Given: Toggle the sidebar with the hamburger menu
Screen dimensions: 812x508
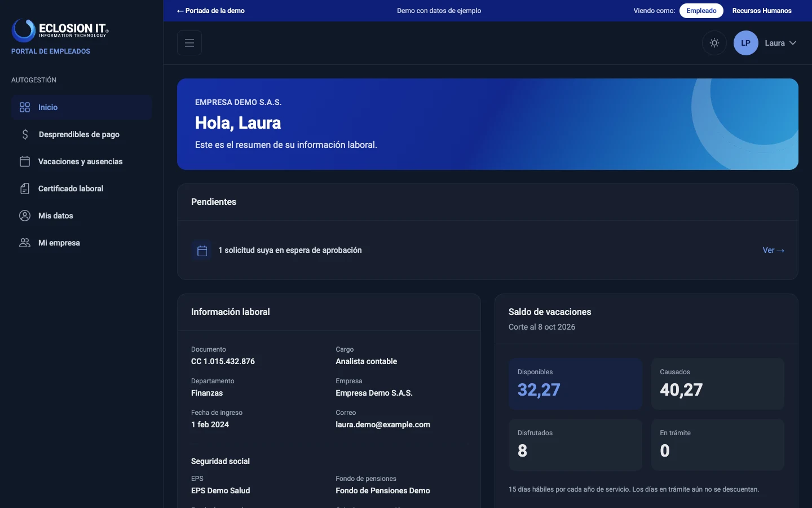Looking at the screenshot, I should click(189, 43).
